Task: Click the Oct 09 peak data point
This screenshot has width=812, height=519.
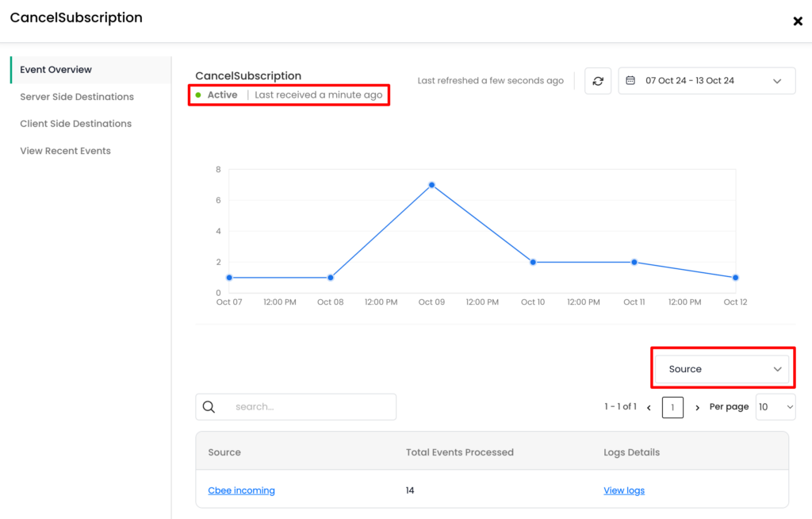Action: (x=432, y=185)
